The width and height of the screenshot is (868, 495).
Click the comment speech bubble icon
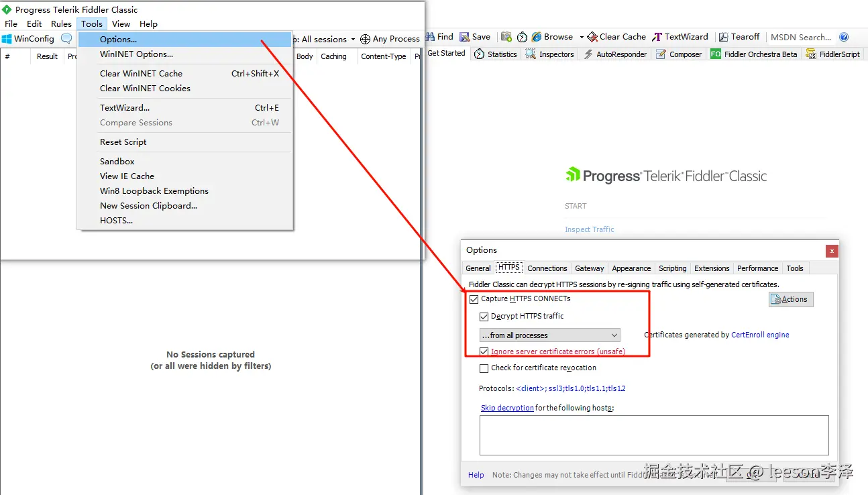(66, 39)
